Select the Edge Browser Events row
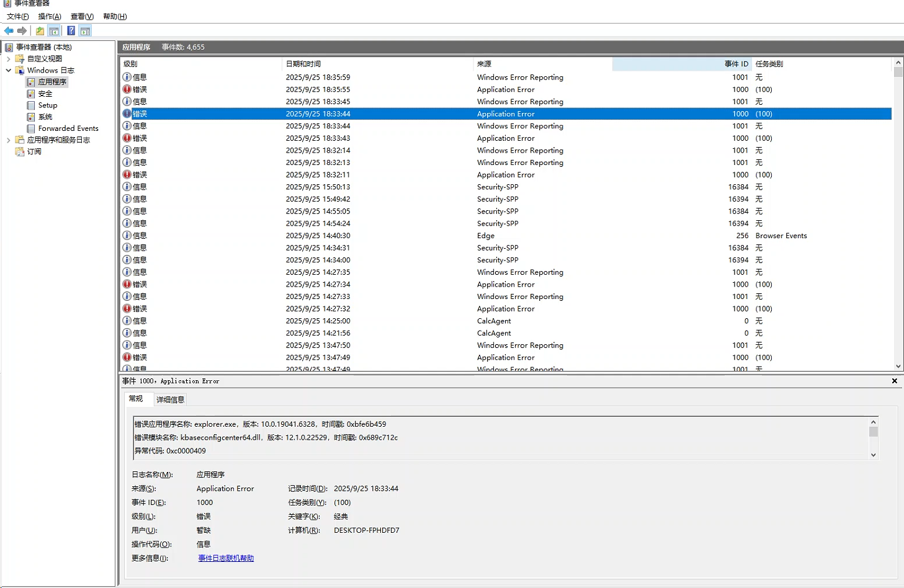Viewport: 904px width, 588px height. coord(486,236)
